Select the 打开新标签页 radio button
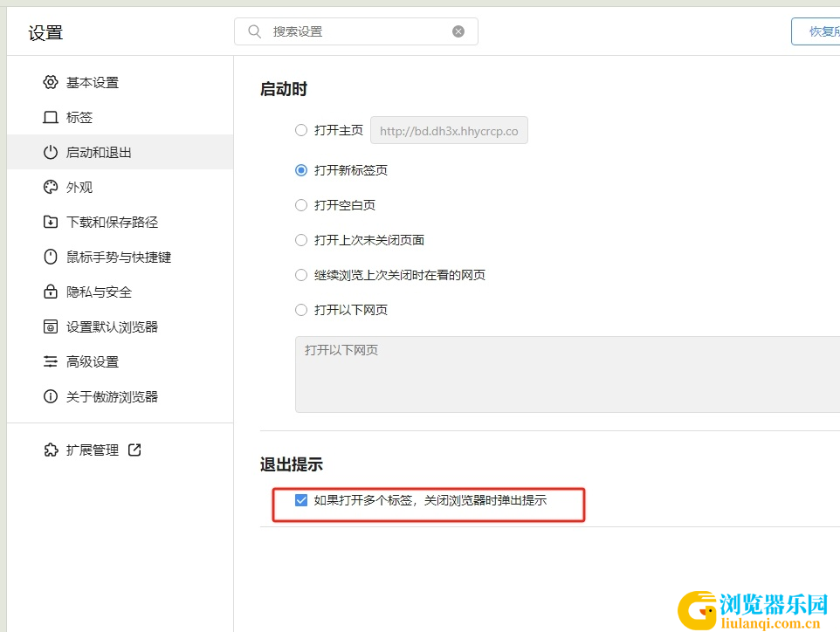This screenshot has width=840, height=632. (x=301, y=170)
